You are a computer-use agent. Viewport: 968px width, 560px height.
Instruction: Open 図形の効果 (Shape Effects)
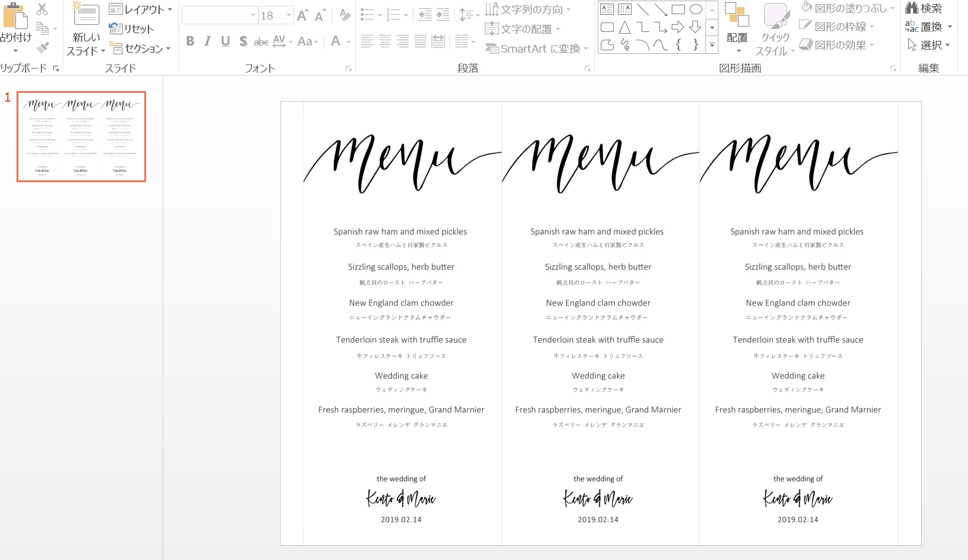click(x=838, y=44)
